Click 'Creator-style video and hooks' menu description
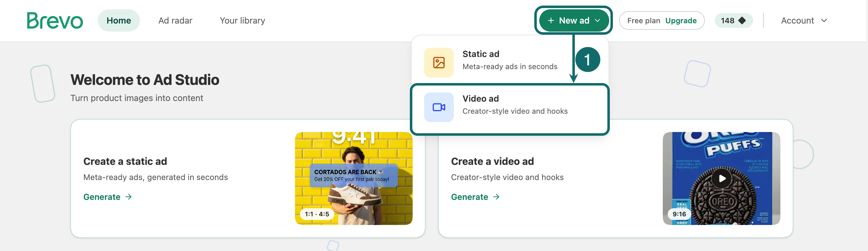The image size is (868, 251). (x=515, y=111)
